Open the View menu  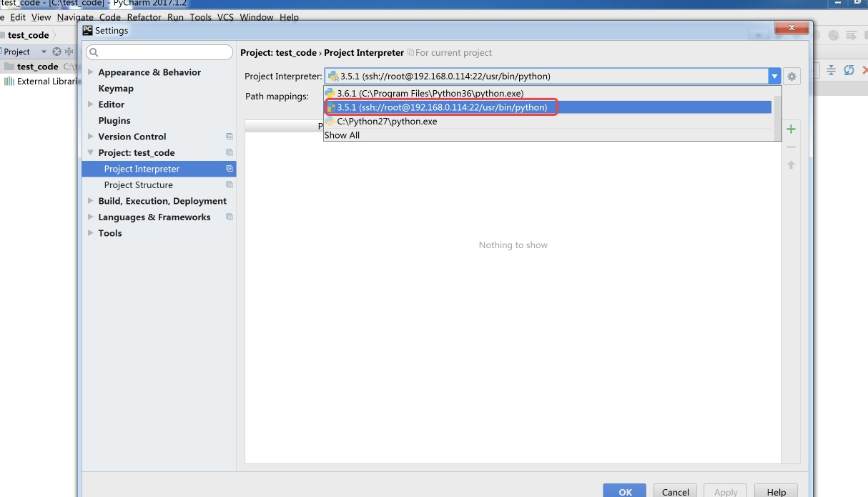[41, 17]
